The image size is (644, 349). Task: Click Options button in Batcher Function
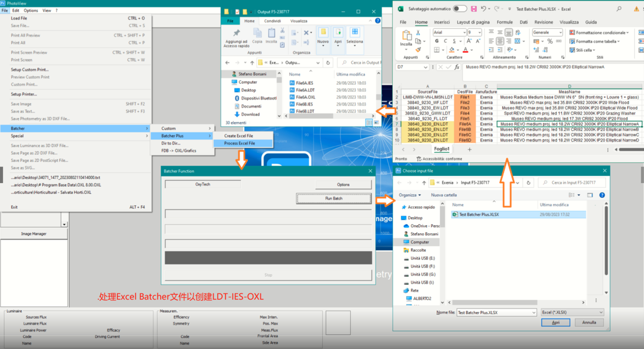[x=343, y=184]
